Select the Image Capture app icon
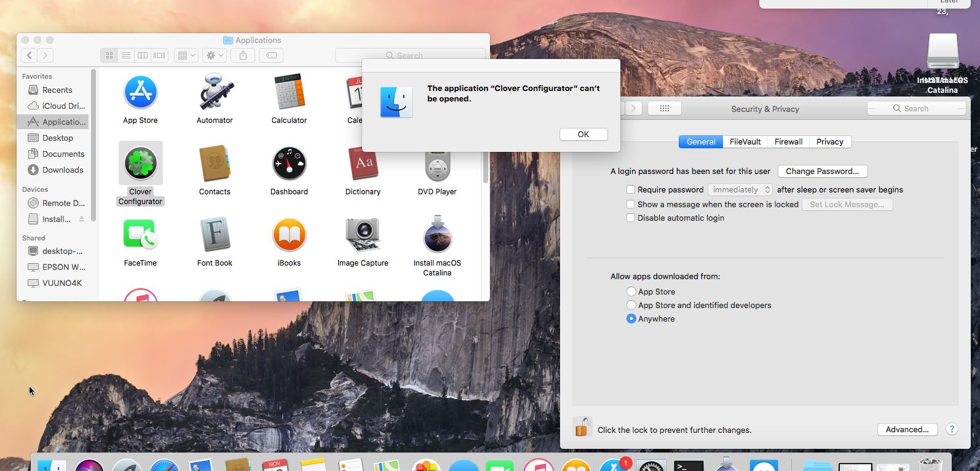 363,235
